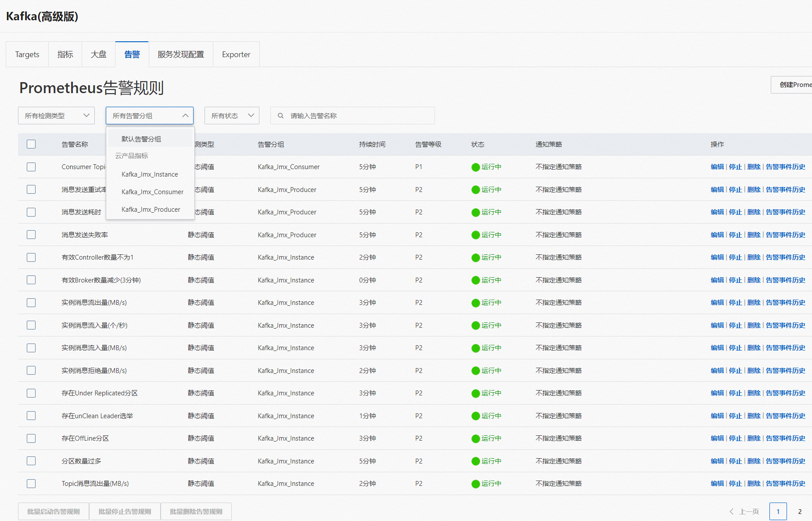The image size is (812, 521).
Task: Toggle the select-all header checkbox
Action: coord(31,144)
